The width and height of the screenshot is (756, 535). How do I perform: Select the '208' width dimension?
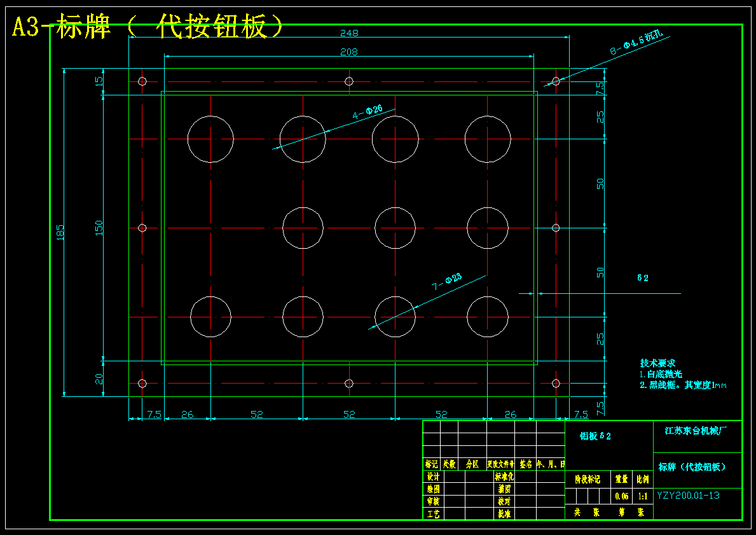pos(348,52)
